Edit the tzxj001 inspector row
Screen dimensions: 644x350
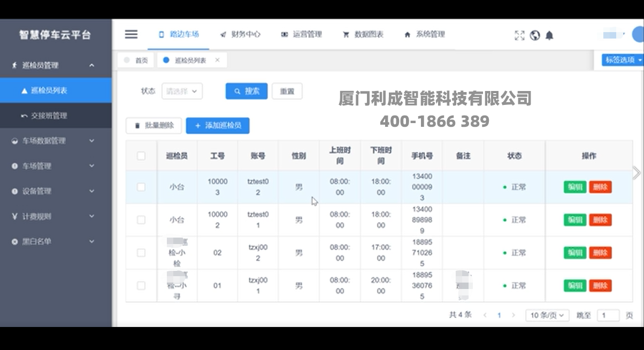point(575,286)
